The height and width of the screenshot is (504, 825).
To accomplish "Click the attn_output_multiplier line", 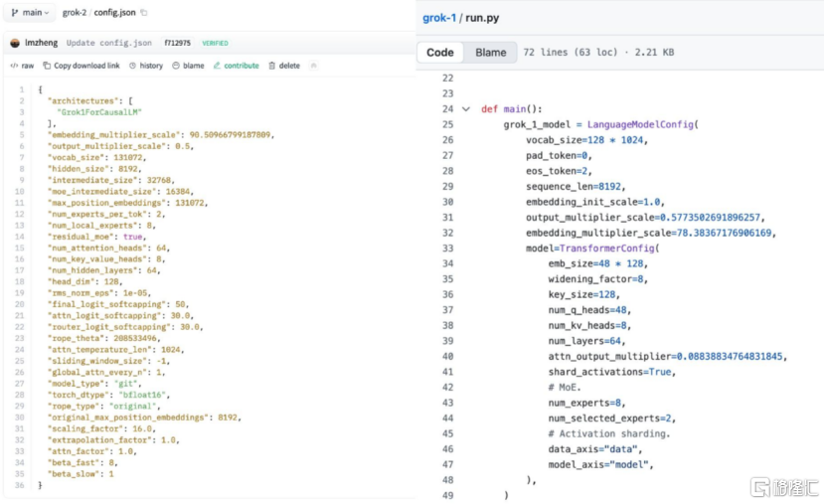I will click(668, 357).
